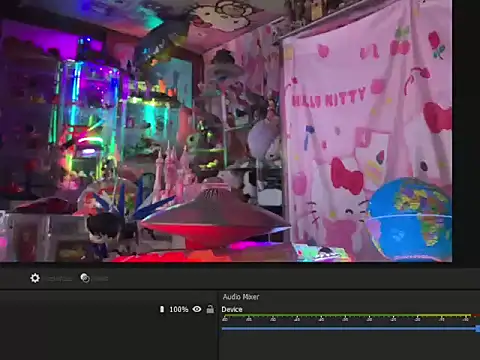Select the 100% battery level text

179,309
